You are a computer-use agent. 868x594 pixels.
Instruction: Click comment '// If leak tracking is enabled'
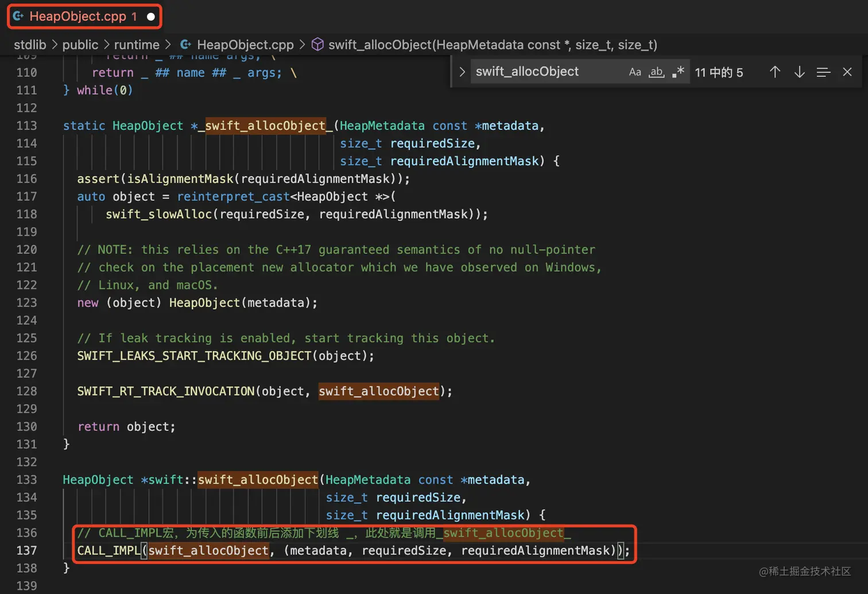[286, 338]
